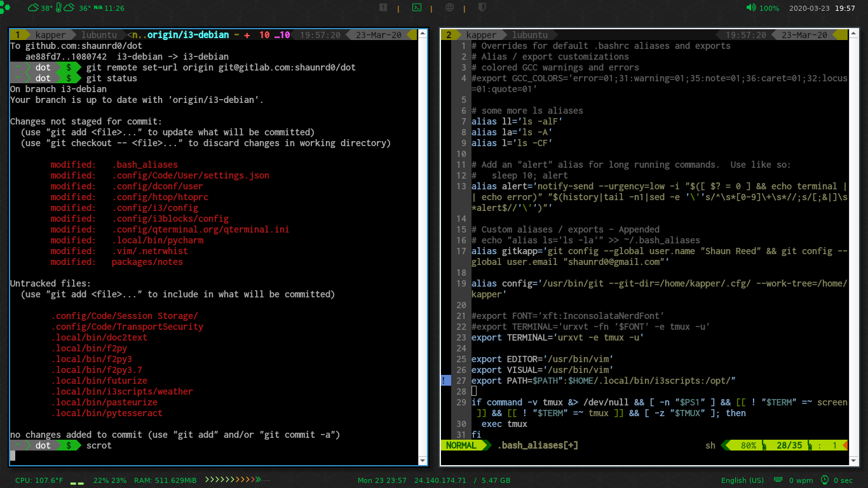Click the origin/i3-debian branch segment
Screen dimensions: 868x488
click(188, 35)
